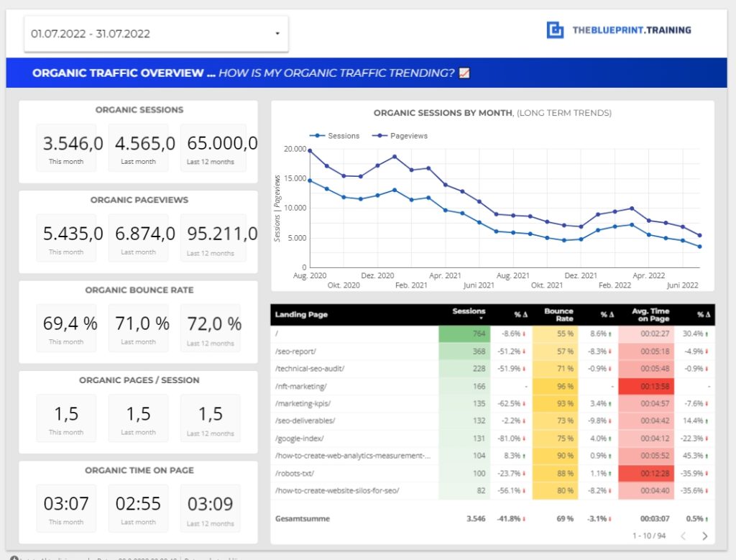Click the TheBlueprint.Training logo icon
This screenshot has height=560, width=736.
click(556, 30)
